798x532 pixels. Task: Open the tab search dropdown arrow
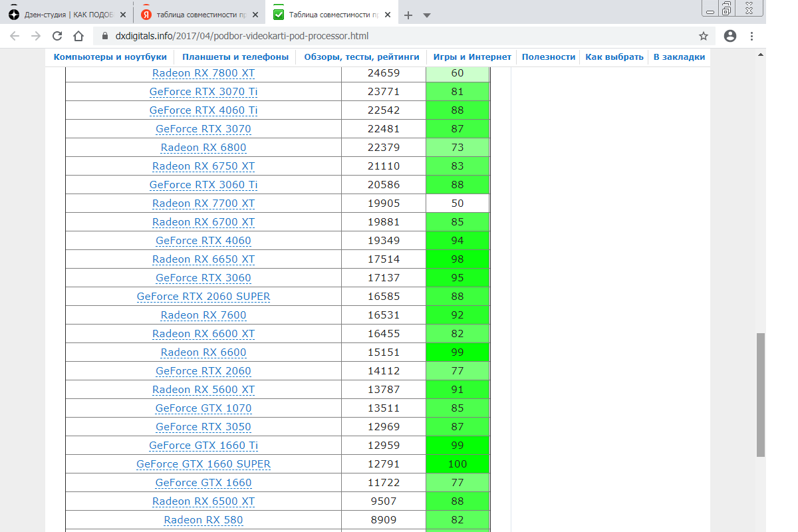[427, 15]
